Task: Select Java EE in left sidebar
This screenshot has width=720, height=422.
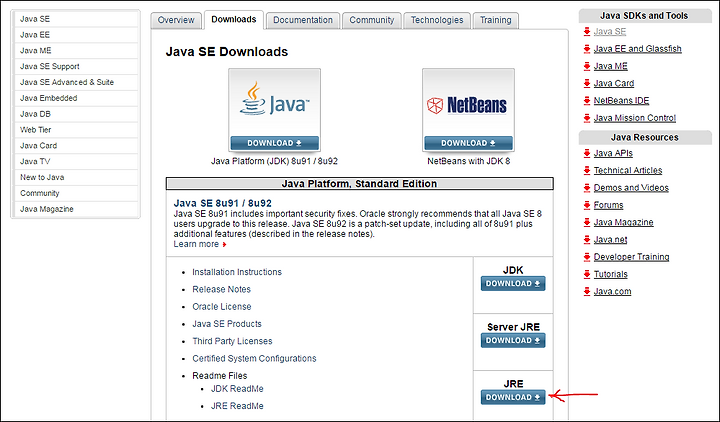Action: [76, 35]
